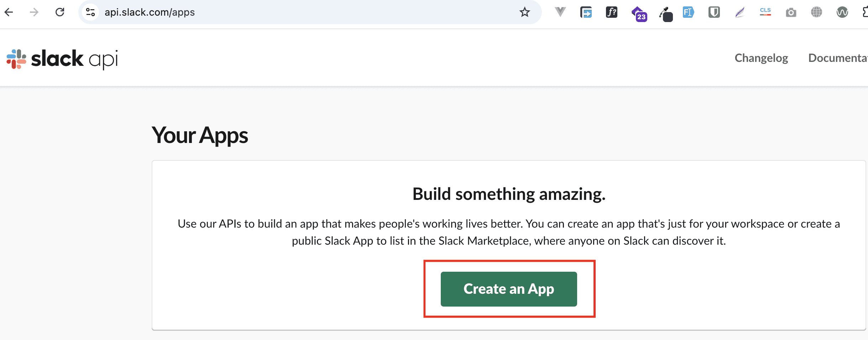
Task: Open the circular W extension icon
Action: pos(842,12)
